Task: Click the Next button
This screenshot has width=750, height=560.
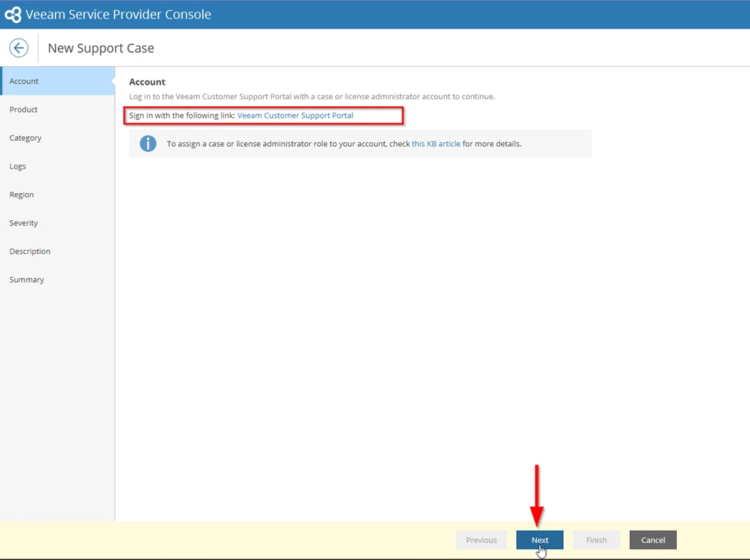Action: (539, 540)
